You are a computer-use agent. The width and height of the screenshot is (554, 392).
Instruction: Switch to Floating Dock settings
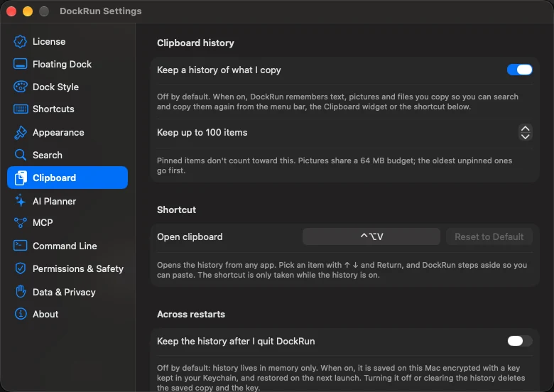pos(63,65)
